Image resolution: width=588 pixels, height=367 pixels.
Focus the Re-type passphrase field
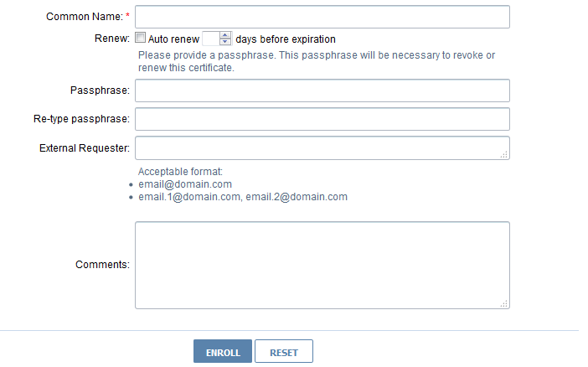coord(322,119)
